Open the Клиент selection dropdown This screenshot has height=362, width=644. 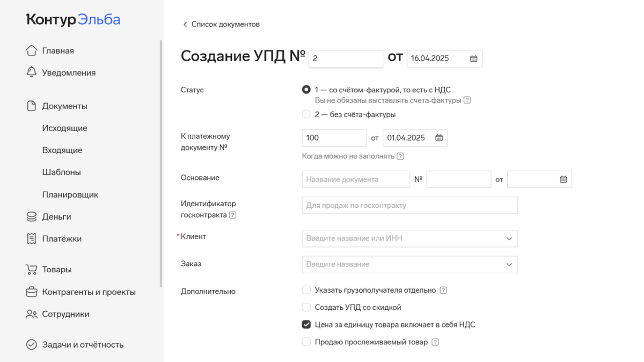pyautogui.click(x=509, y=238)
